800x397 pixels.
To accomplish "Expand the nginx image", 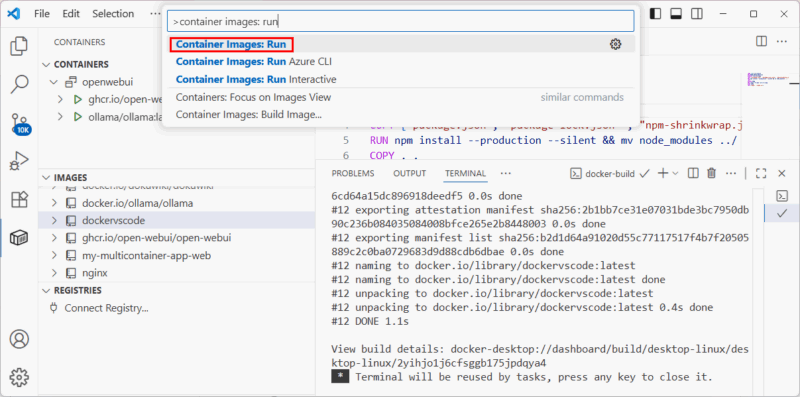I will pos(54,272).
